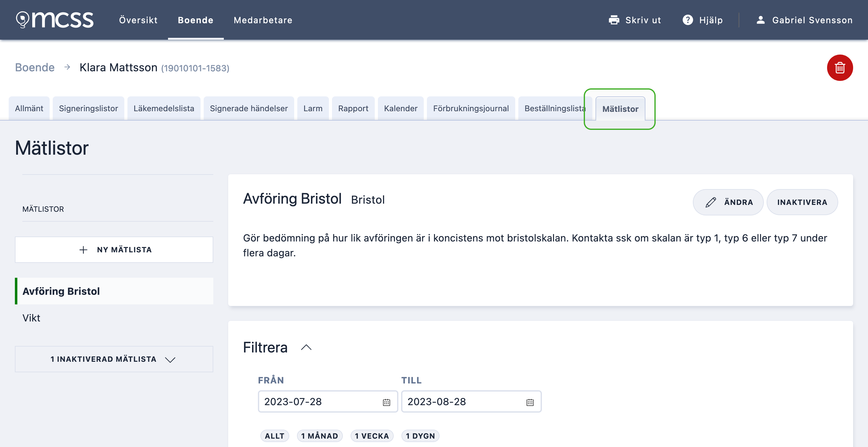Click the question mark Hjälp icon
The height and width of the screenshot is (447, 868).
click(x=687, y=20)
